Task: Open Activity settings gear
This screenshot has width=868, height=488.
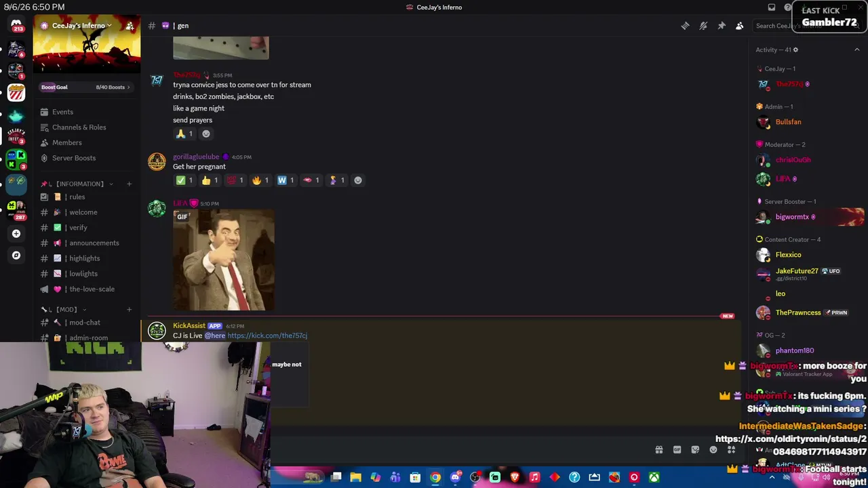Action: click(x=795, y=49)
